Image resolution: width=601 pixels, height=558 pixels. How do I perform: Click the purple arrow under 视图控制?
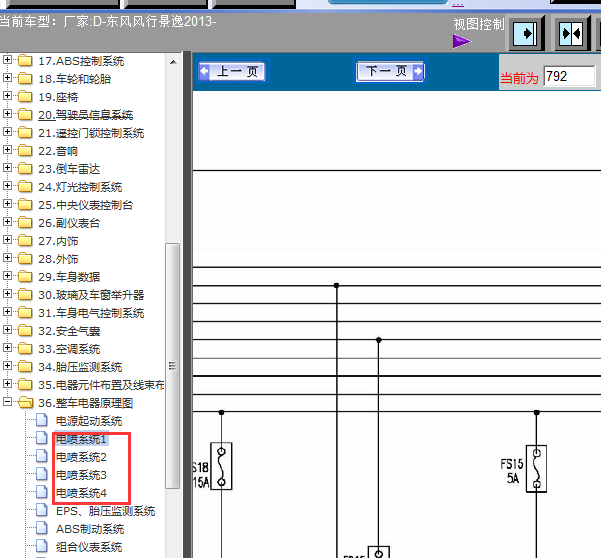coord(461,41)
